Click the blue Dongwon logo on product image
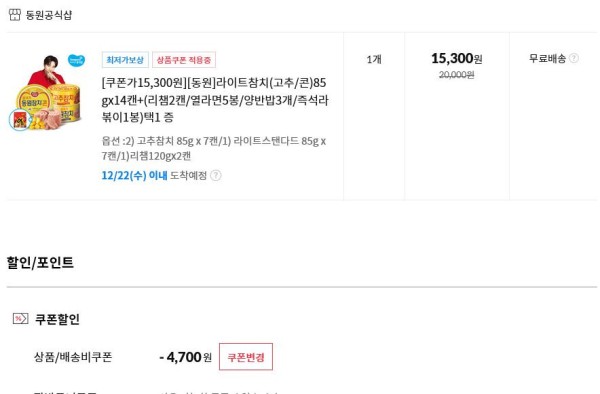Screen dimensions: 600x394 (x=77, y=60)
